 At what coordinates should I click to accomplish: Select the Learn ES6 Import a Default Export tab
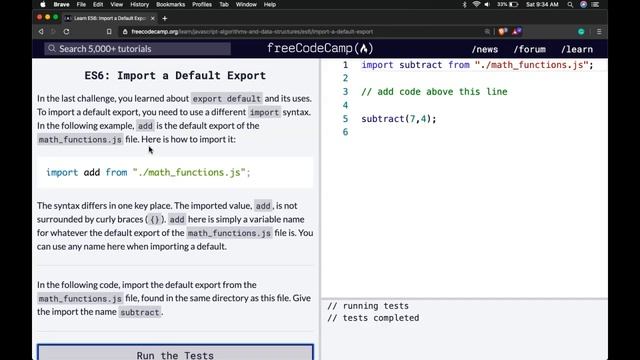point(109,18)
